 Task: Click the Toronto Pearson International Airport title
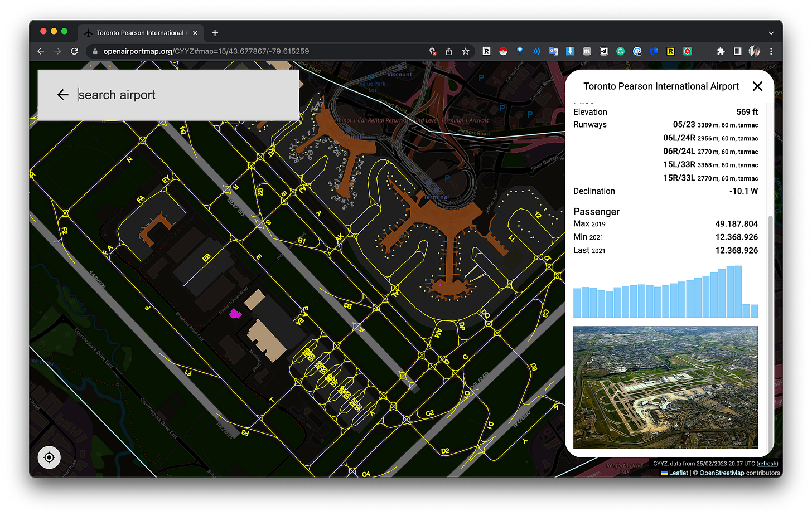coord(661,86)
